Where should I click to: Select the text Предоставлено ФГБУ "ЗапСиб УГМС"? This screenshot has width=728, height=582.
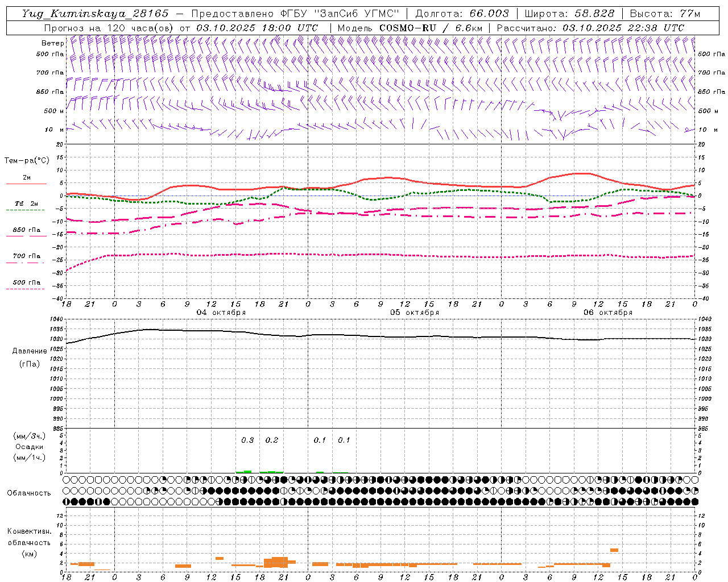pos(295,14)
